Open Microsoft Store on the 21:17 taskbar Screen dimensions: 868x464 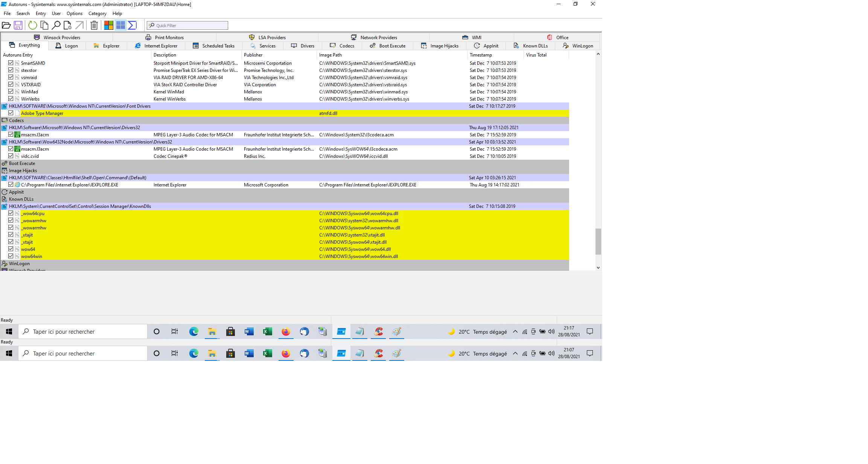(230, 331)
